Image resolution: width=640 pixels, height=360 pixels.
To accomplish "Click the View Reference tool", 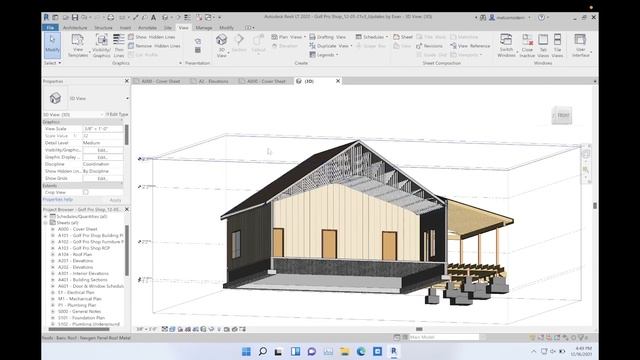I will click(470, 46).
